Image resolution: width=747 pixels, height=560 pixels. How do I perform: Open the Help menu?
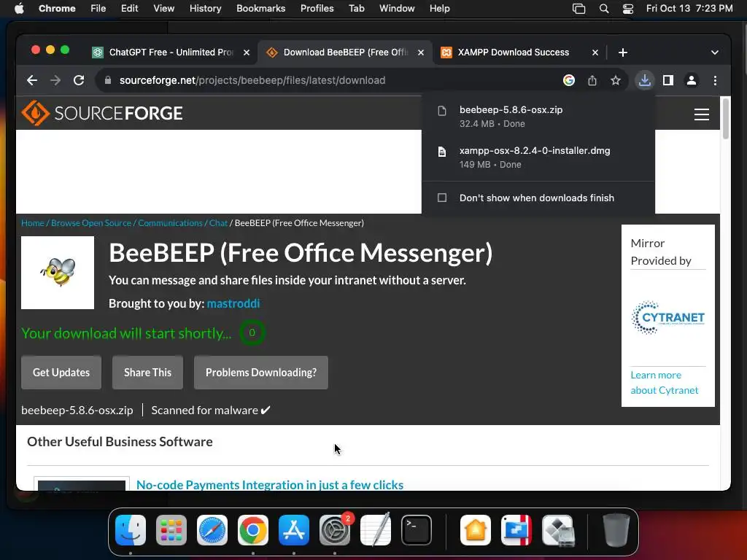439,9
